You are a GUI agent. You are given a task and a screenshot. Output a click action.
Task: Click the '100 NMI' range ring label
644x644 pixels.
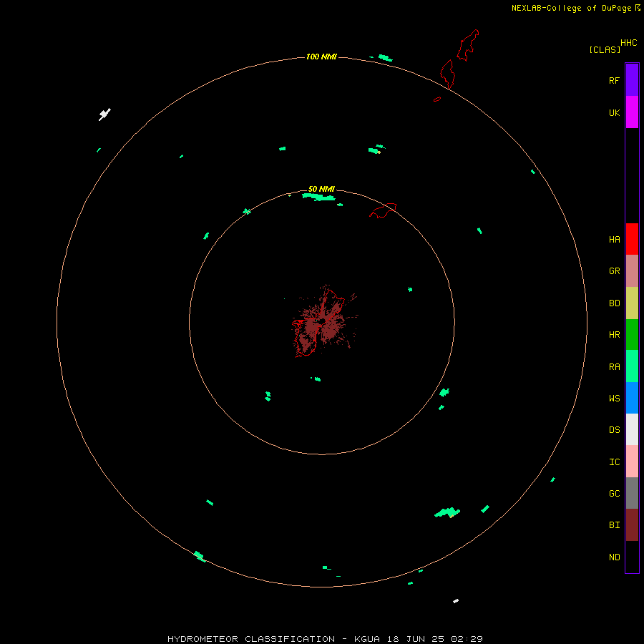pyautogui.click(x=321, y=57)
